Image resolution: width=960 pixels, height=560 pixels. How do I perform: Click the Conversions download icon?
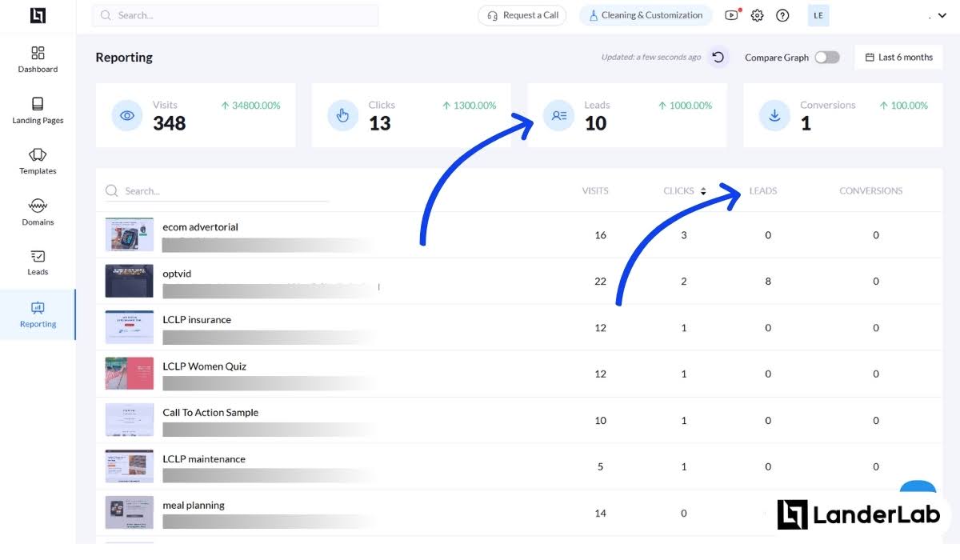tap(774, 115)
